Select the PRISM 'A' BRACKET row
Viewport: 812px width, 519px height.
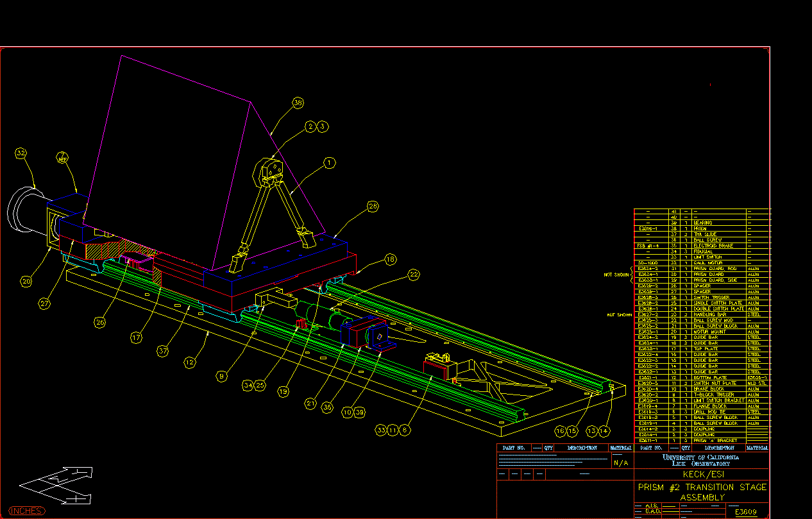click(702, 440)
